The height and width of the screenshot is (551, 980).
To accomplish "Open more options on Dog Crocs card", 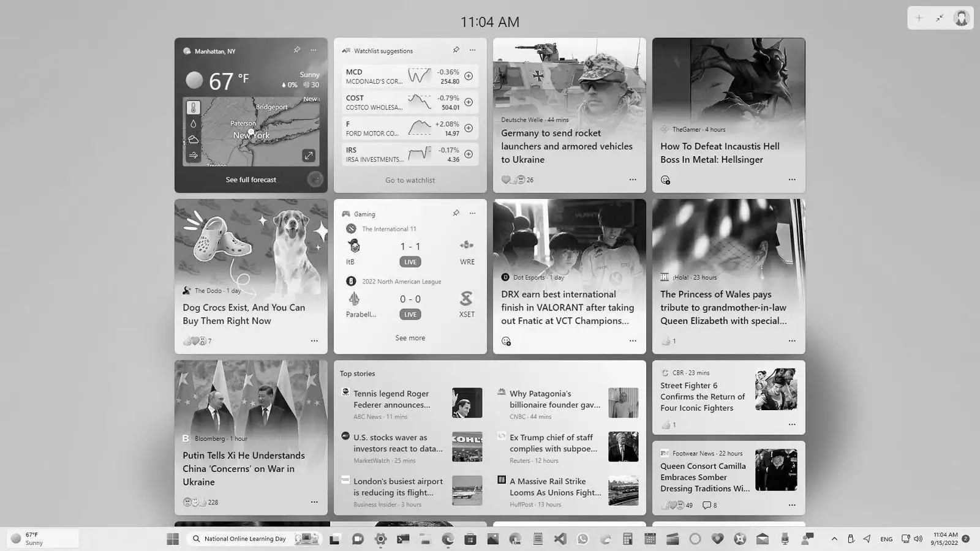I will [314, 341].
